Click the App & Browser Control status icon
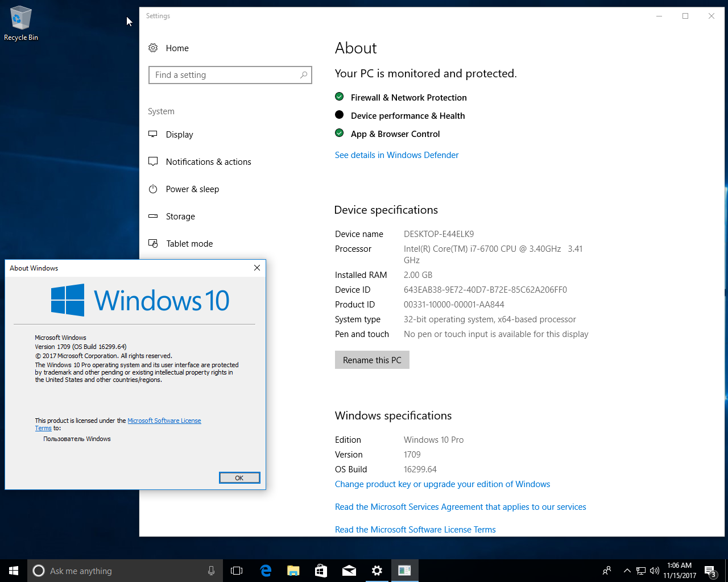This screenshot has height=582, width=728. click(x=340, y=133)
